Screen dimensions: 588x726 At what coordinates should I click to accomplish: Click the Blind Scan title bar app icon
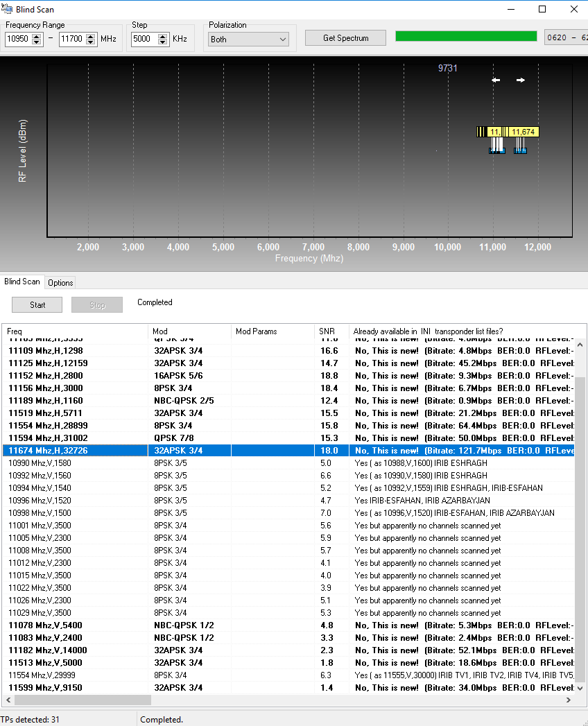coord(8,10)
